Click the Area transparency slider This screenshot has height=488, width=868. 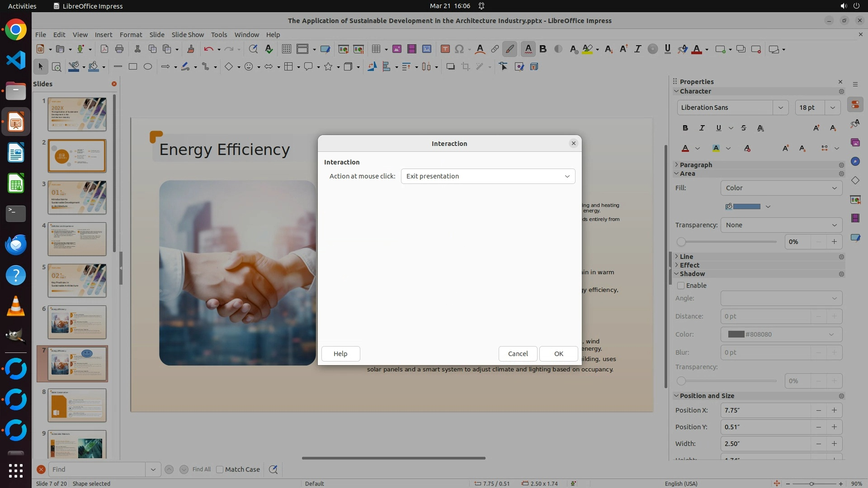point(728,242)
